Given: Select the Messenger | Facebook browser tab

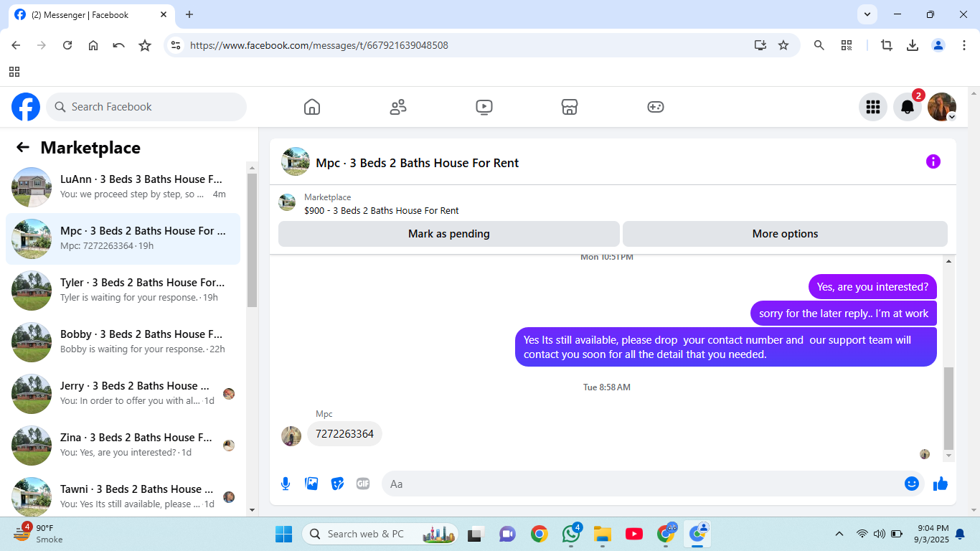Looking at the screenshot, I should (x=90, y=15).
